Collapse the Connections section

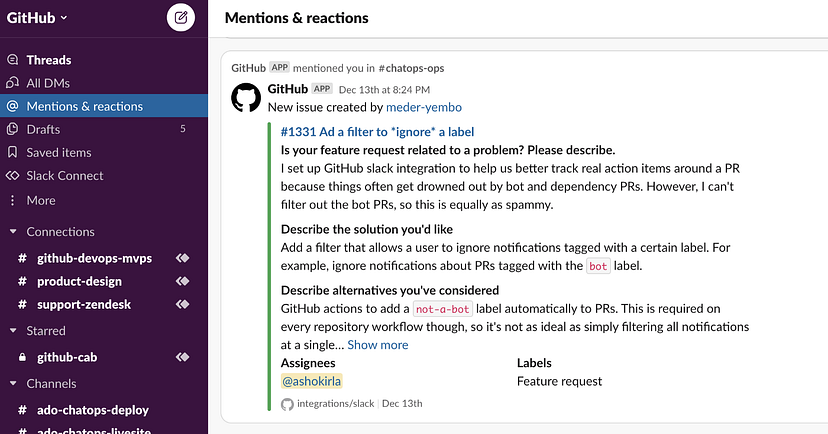click(x=13, y=232)
